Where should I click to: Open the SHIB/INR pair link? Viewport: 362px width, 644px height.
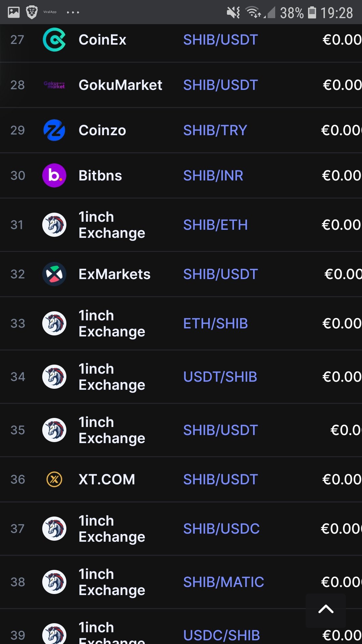(x=213, y=175)
